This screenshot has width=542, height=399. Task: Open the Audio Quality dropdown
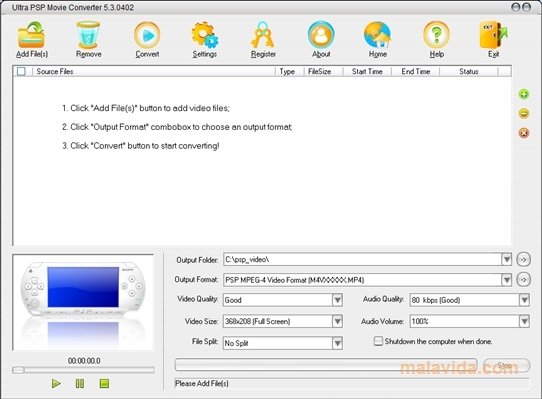tap(524, 300)
